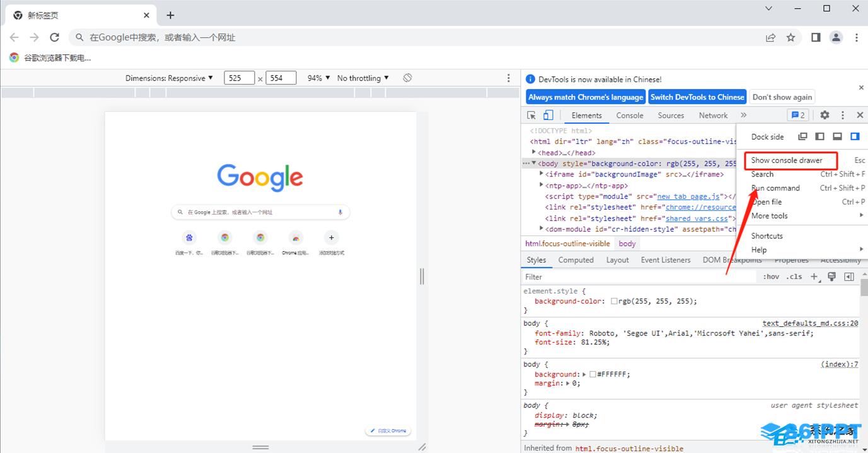The width and height of the screenshot is (868, 453).
Task: Switch to Network tab
Action: [713, 115]
